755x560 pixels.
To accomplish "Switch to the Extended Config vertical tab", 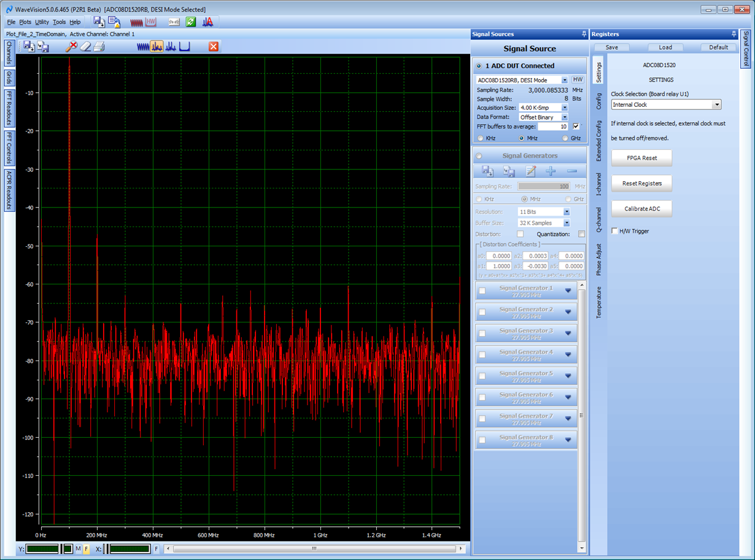I will coord(599,141).
